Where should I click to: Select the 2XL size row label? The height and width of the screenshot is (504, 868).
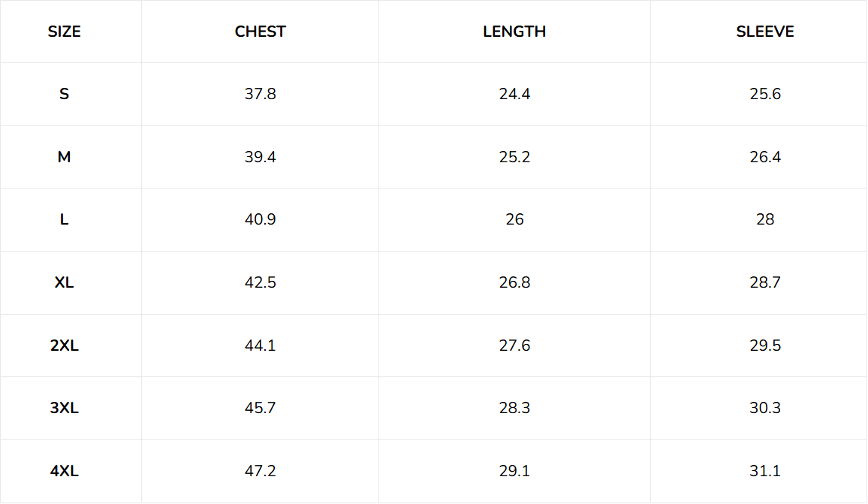tap(65, 346)
